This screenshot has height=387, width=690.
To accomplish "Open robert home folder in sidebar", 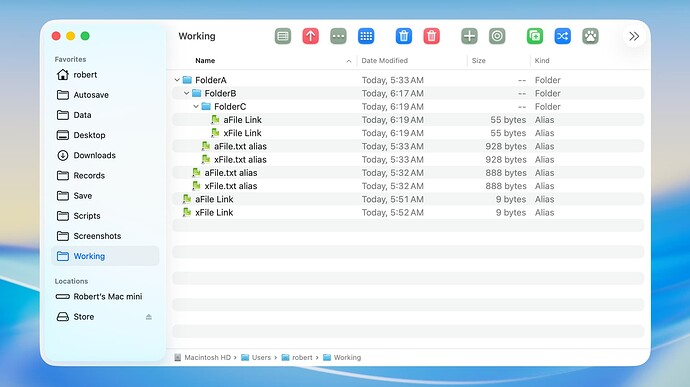I will coord(105,75).
